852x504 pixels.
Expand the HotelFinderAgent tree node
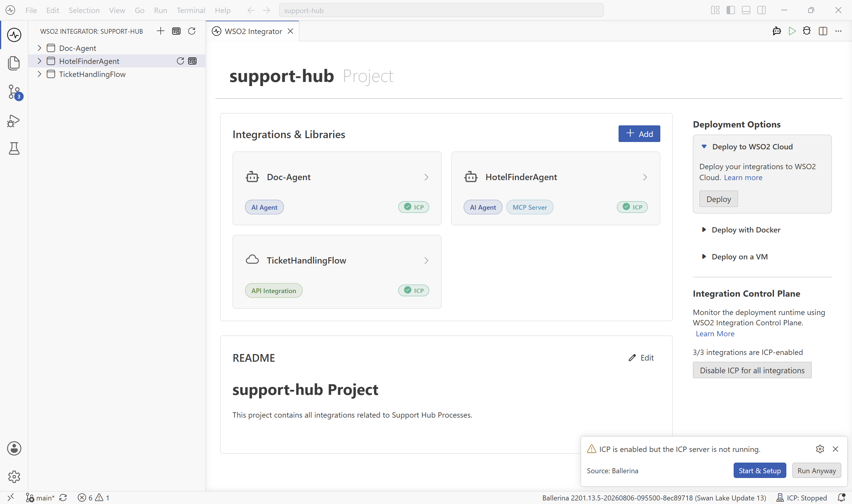[39, 61]
